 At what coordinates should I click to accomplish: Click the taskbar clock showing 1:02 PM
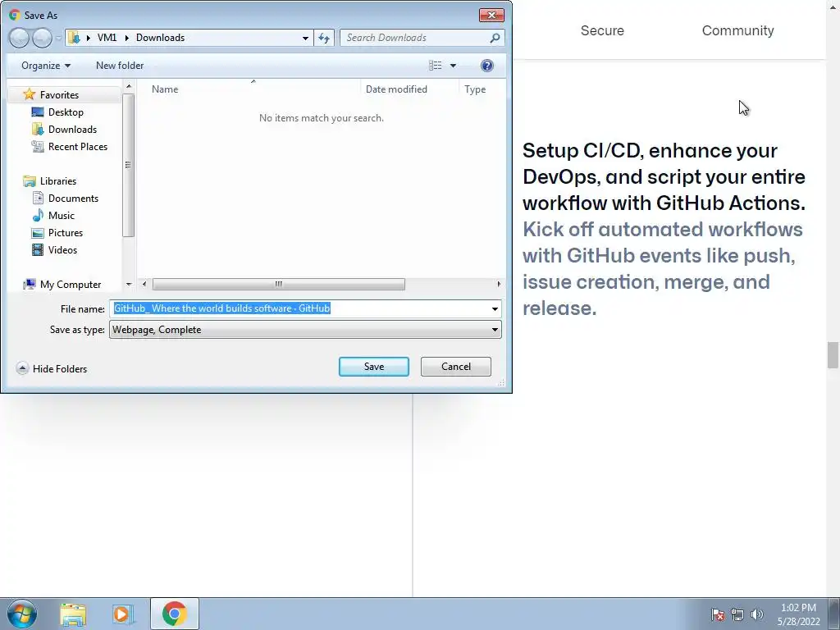(x=798, y=614)
